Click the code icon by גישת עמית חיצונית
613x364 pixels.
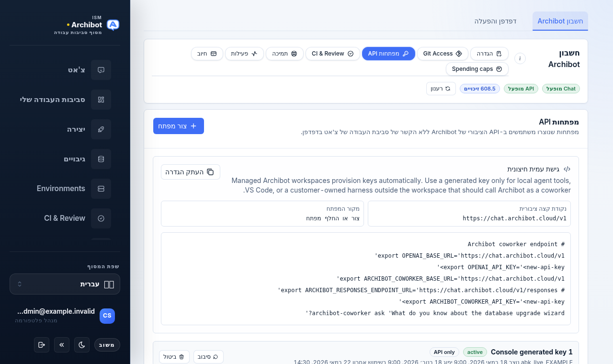click(x=567, y=169)
